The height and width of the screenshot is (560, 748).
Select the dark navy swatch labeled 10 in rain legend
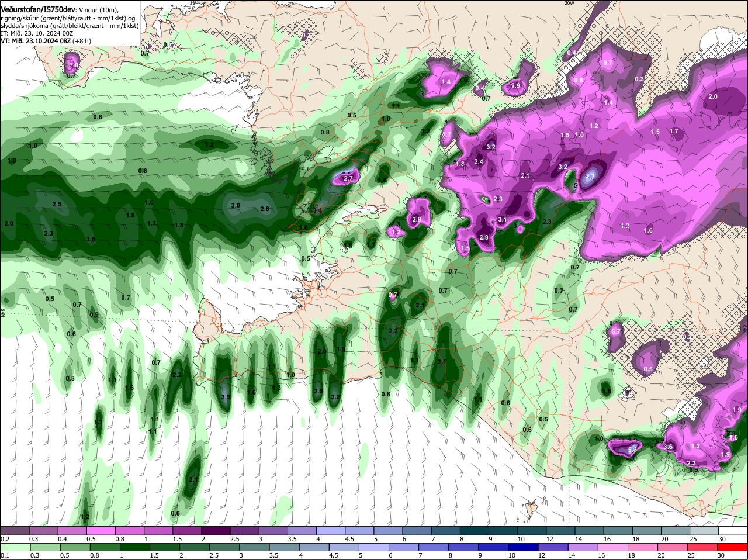[524, 547]
